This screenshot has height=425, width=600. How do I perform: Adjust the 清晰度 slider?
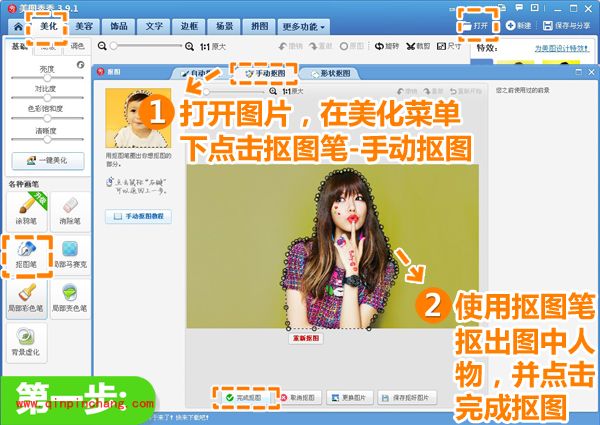click(x=47, y=139)
